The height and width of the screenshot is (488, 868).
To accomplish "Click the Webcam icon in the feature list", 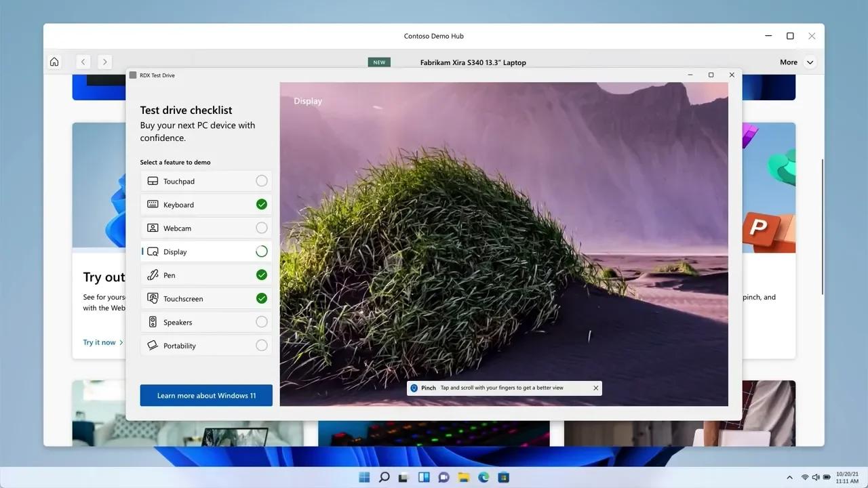I will (x=152, y=228).
